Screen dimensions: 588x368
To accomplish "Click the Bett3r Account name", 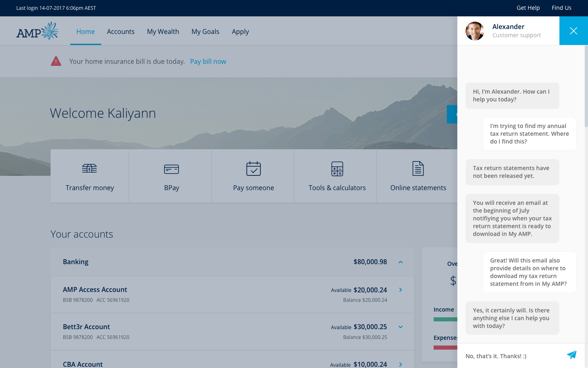I will pyautogui.click(x=86, y=327).
